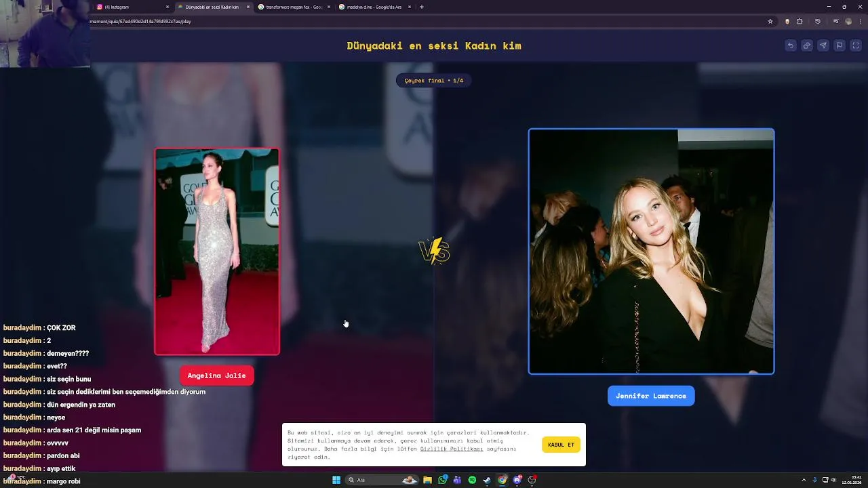
Task: Open Steam from the taskbar
Action: click(x=488, y=480)
